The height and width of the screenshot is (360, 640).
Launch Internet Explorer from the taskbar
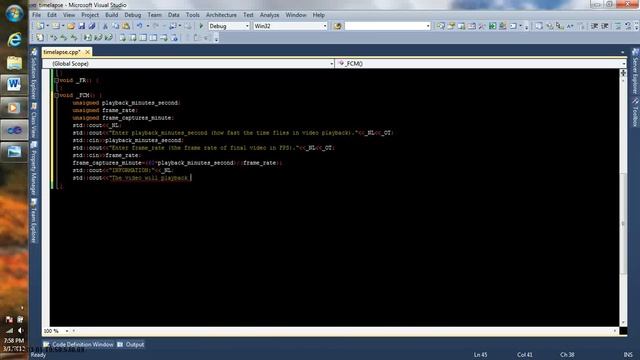14,40
